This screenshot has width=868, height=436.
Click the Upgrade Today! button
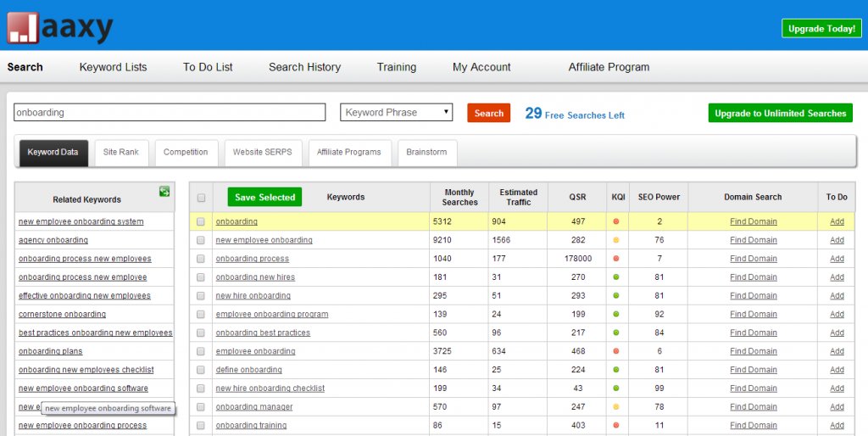tap(821, 29)
